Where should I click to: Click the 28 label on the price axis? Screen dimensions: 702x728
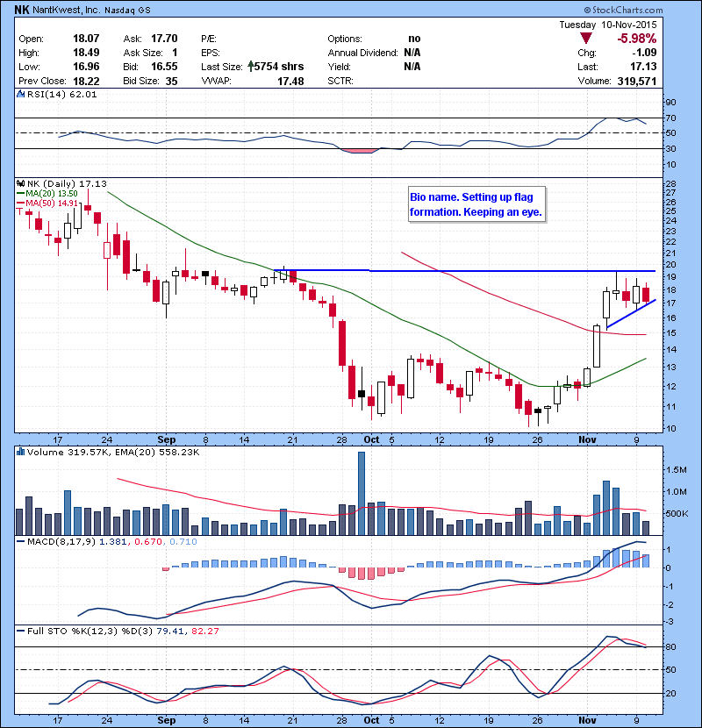point(671,184)
